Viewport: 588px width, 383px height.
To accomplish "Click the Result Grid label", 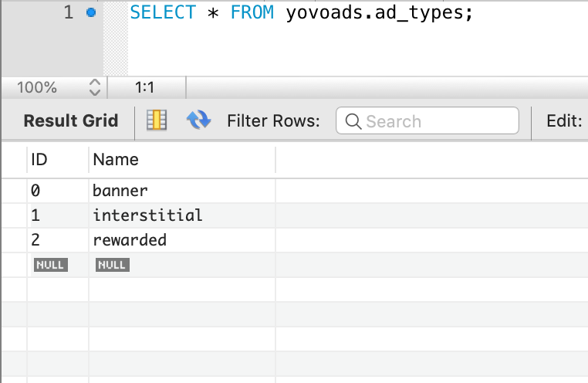I will click(71, 120).
